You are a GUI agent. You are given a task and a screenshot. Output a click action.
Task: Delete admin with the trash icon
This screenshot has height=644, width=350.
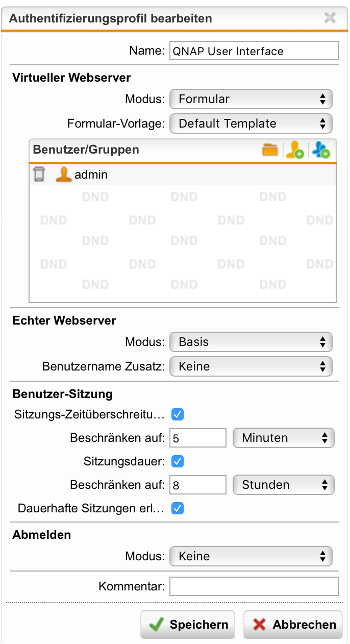click(39, 175)
